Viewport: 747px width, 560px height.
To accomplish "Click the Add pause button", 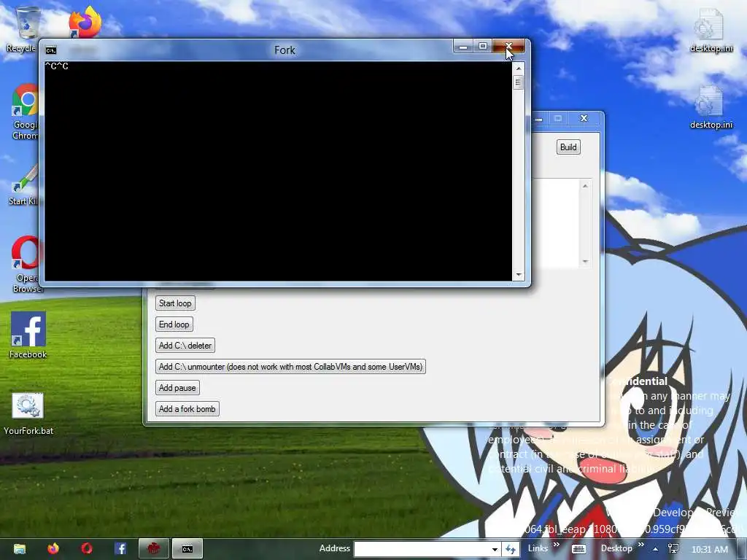I will coord(177,388).
